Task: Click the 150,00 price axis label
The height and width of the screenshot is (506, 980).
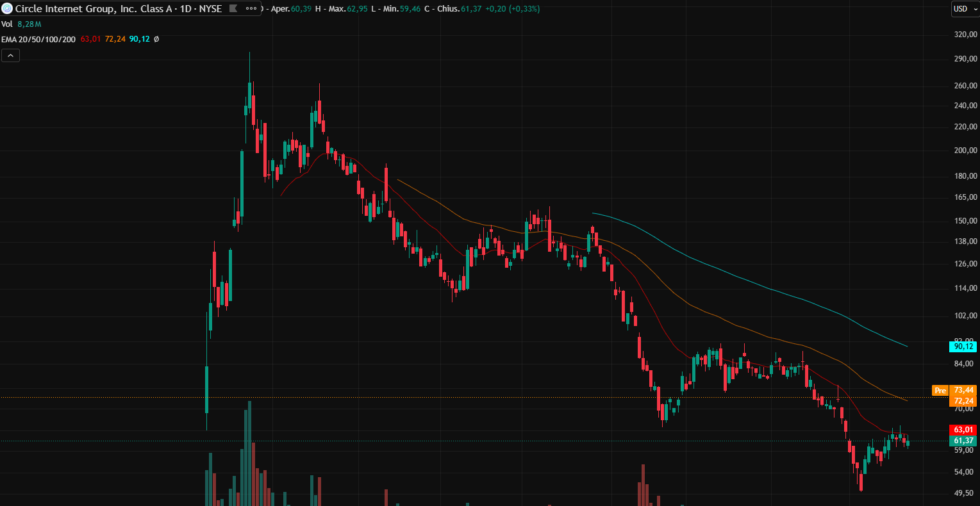Action: point(965,221)
